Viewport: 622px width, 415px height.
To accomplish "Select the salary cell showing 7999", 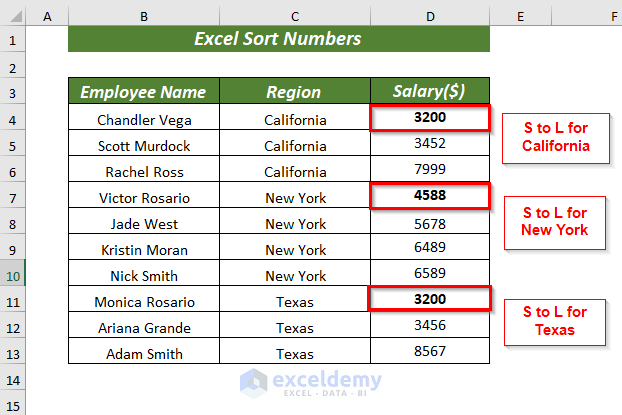I will (430, 171).
